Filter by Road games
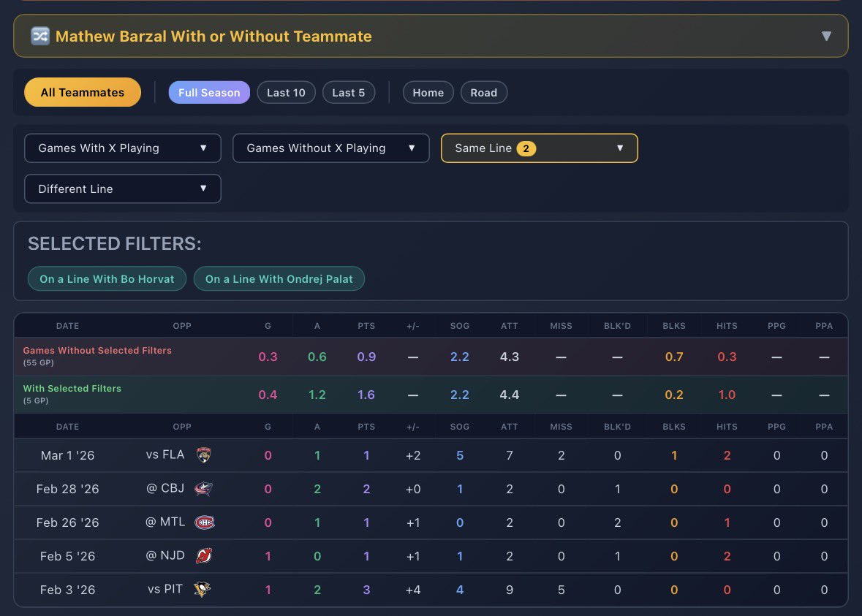Screen dimensions: 862x616 click(484, 92)
